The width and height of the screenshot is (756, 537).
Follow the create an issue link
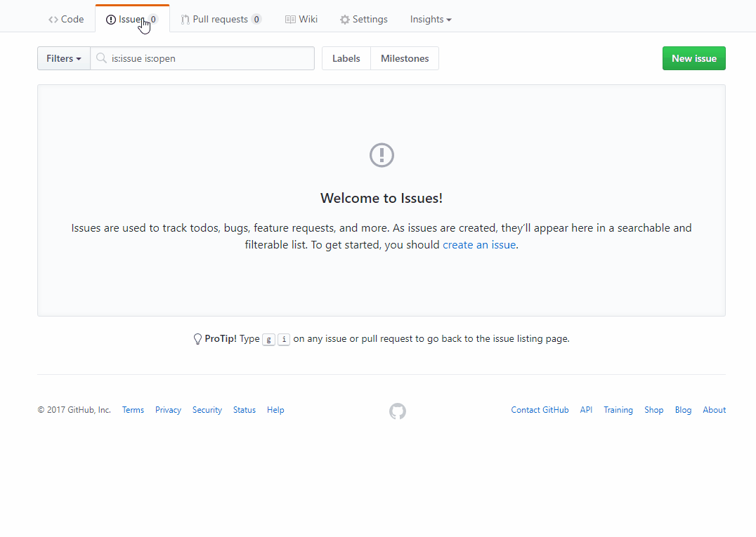click(479, 245)
